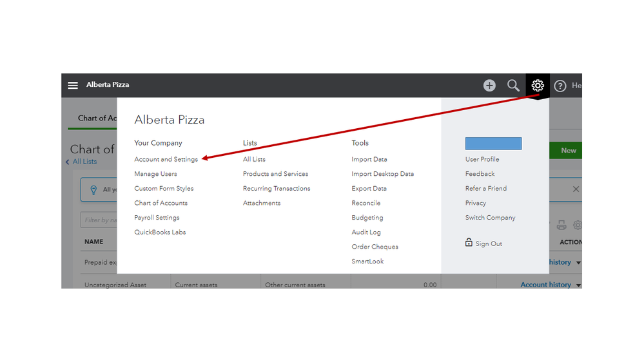The height and width of the screenshot is (362, 644).
Task: Open User Profile
Action: pos(482,159)
